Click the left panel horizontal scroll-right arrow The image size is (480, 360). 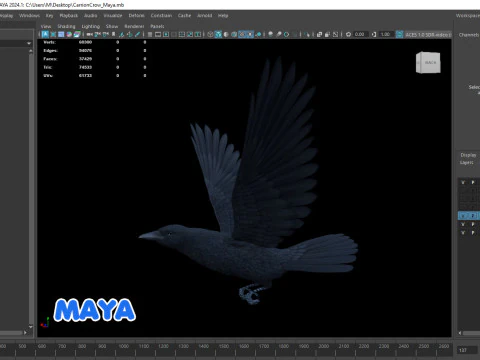(25, 332)
